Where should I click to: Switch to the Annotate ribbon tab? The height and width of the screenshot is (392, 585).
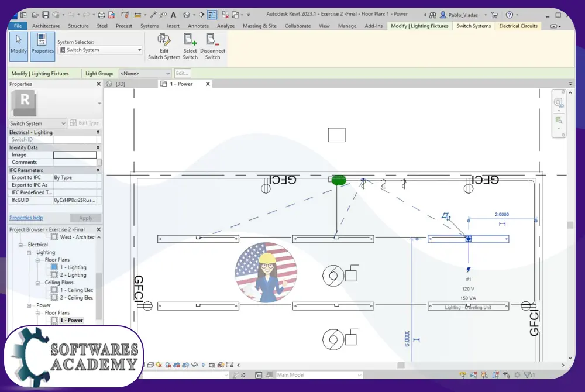click(198, 26)
